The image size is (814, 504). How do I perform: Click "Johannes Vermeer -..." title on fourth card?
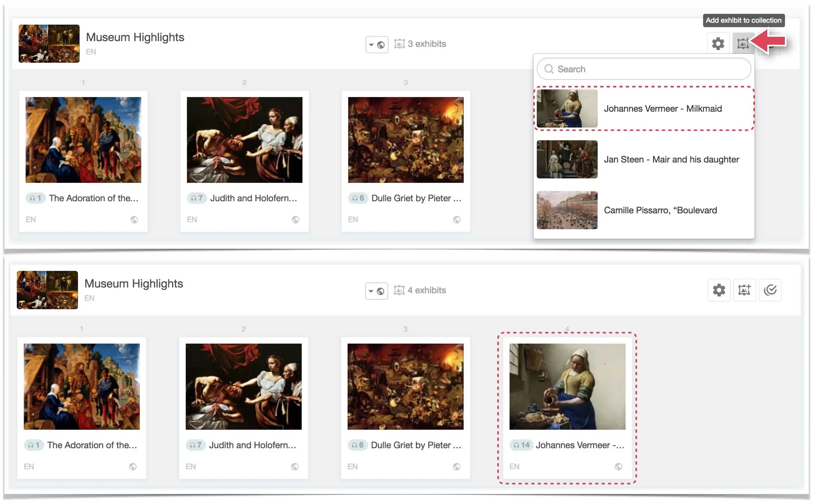click(580, 445)
